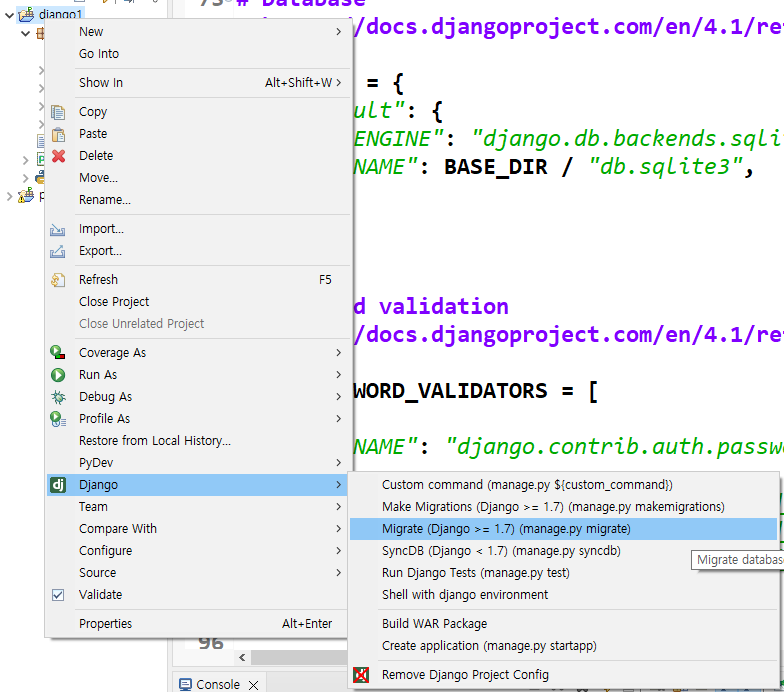
Task: Open the PyDev submenu arrow
Action: (x=338, y=462)
